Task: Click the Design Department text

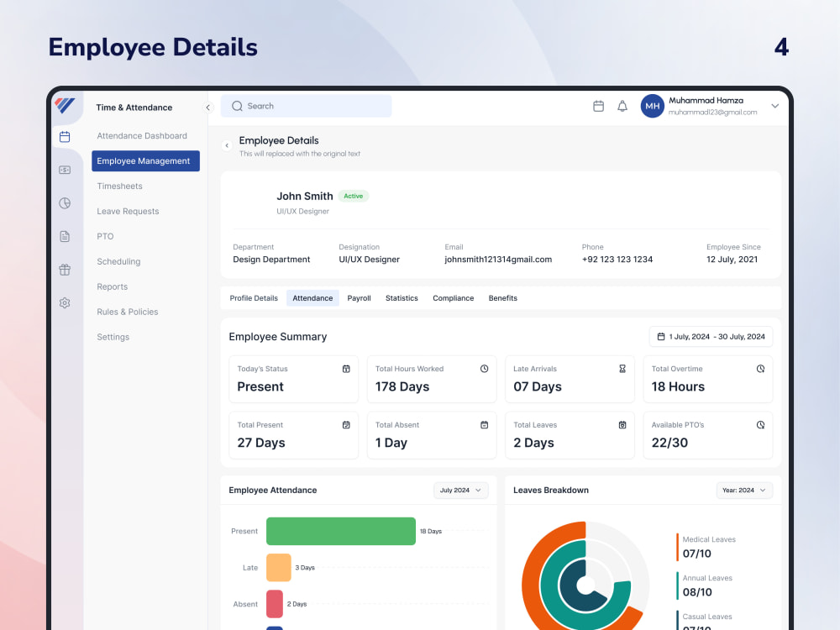Action: [x=271, y=260]
